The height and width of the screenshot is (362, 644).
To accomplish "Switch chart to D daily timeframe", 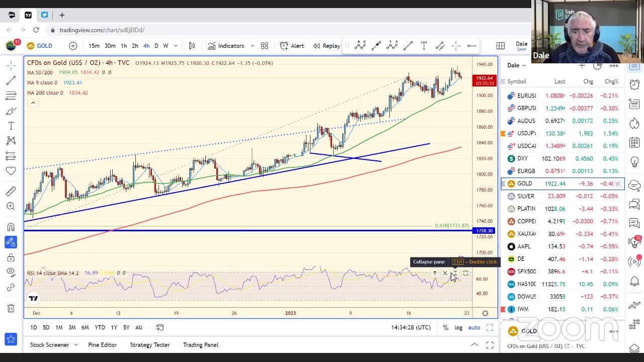I will [156, 46].
